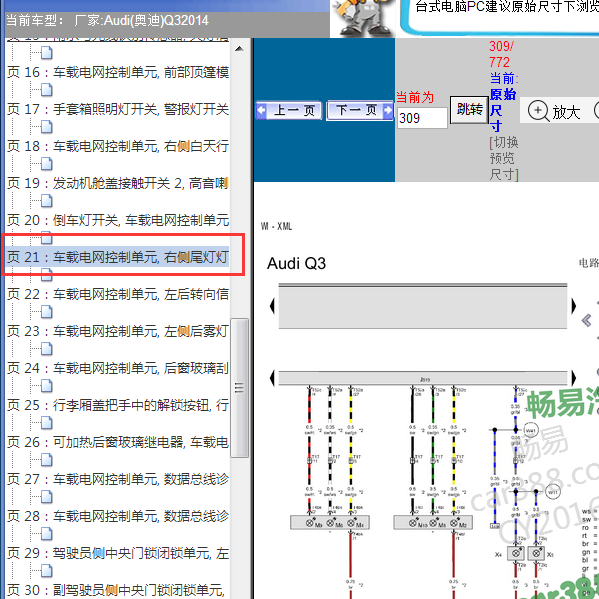
Task: Open page 23: 车载电网控制单元, 左侧后雾灯
Action: 118,331
